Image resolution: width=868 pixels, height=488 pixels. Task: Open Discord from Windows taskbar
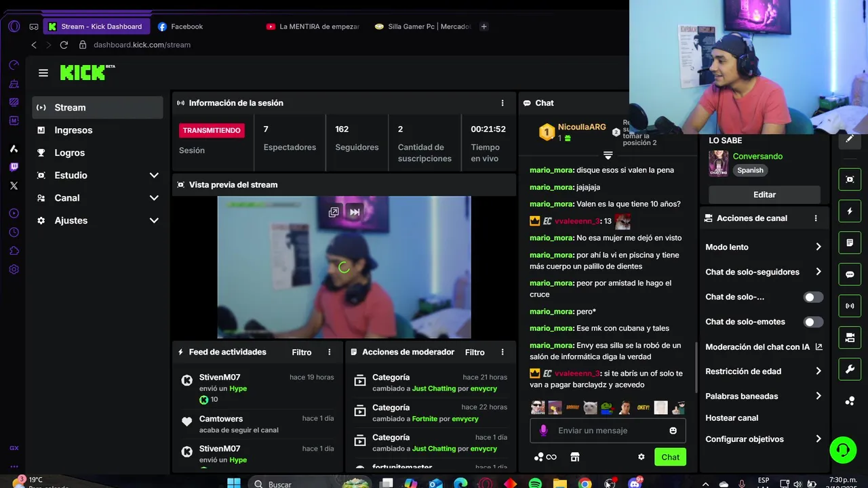point(635,483)
